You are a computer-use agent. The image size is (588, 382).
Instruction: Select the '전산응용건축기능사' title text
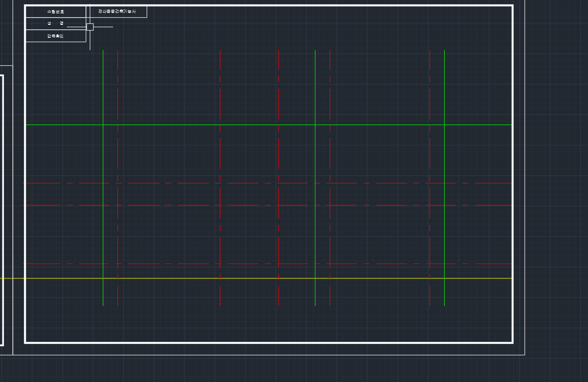tap(117, 11)
